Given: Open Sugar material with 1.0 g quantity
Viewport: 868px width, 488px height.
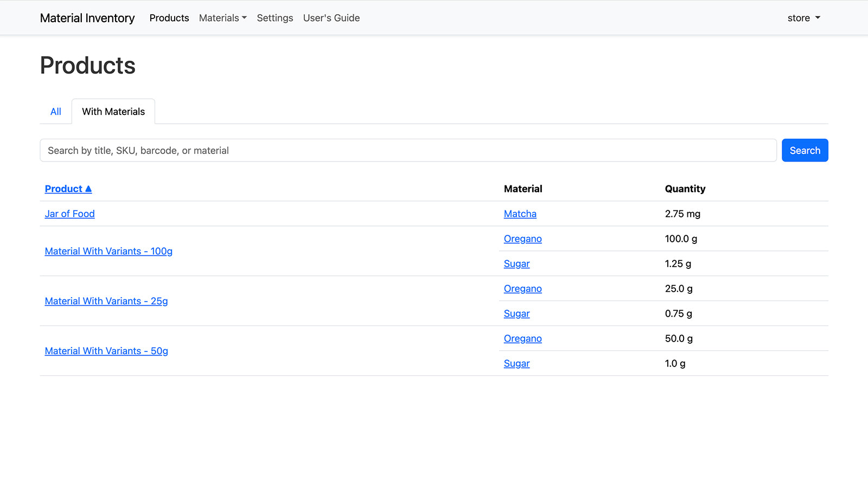Looking at the screenshot, I should tap(516, 363).
